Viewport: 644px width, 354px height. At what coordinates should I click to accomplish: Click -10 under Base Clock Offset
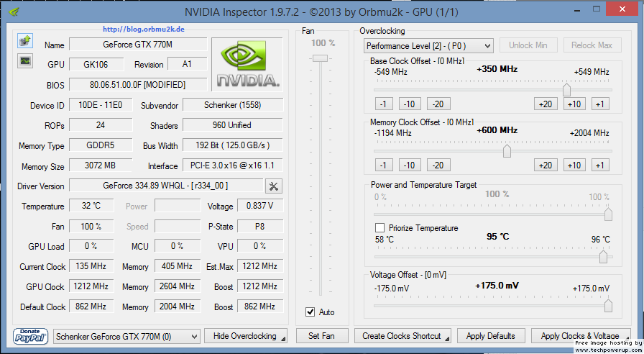pos(410,104)
